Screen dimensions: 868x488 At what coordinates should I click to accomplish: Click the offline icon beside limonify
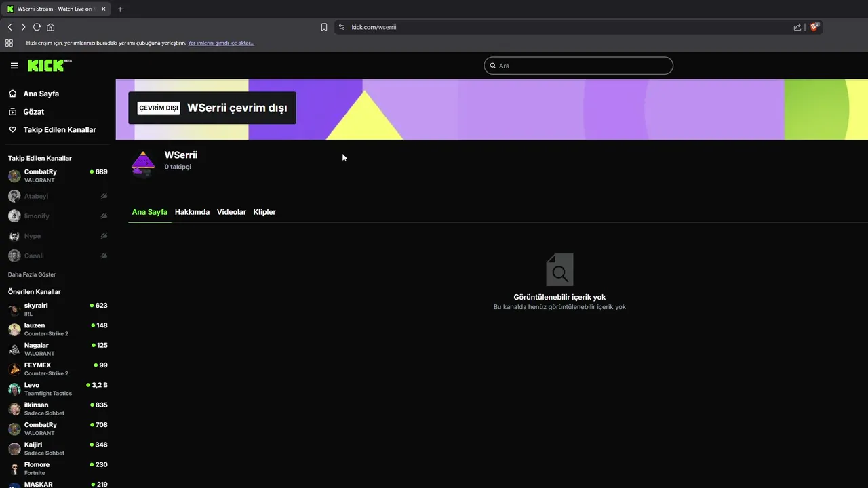104,216
